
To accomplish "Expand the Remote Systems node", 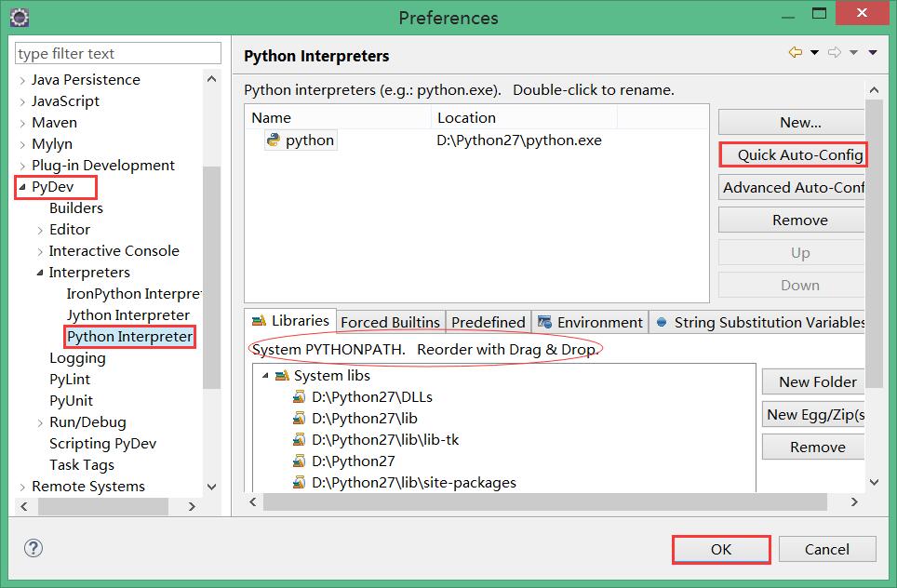I will coord(22,488).
